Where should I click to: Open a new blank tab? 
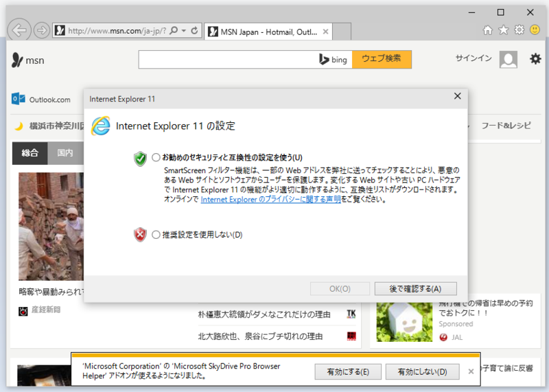pyautogui.click(x=342, y=32)
